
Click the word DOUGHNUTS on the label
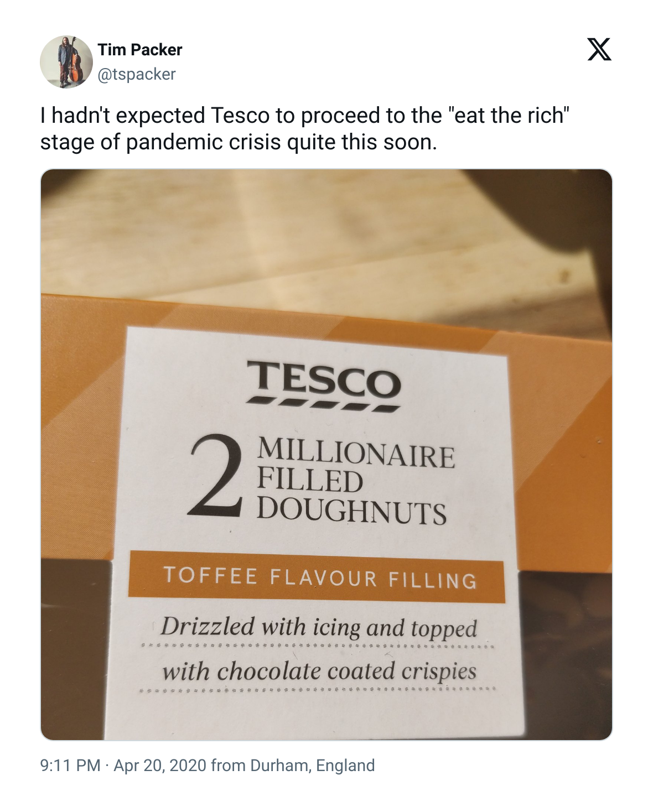click(351, 510)
